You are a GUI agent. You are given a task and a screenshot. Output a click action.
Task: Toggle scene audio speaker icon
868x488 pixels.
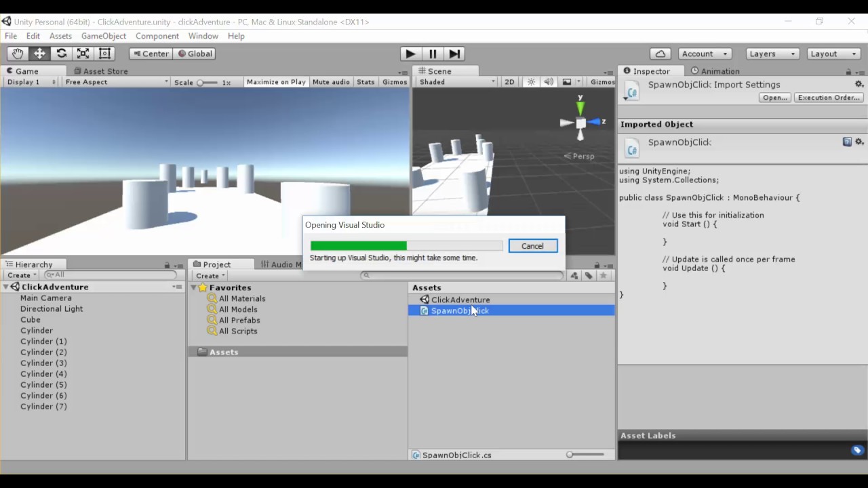pyautogui.click(x=548, y=82)
